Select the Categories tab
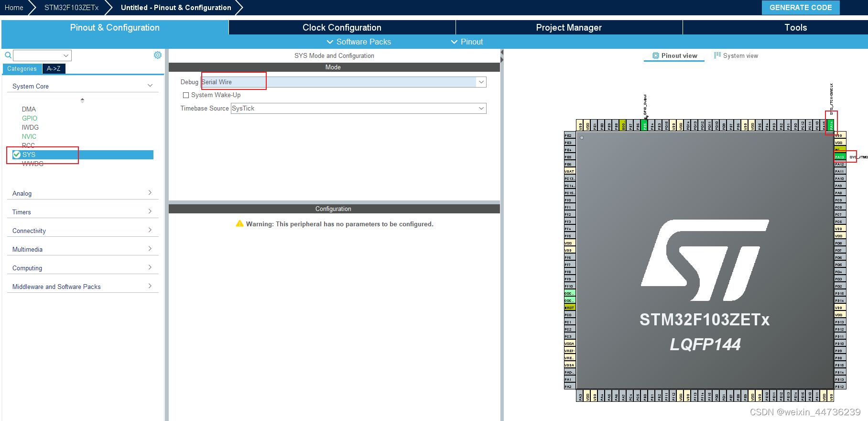The image size is (868, 421). pyautogui.click(x=22, y=69)
